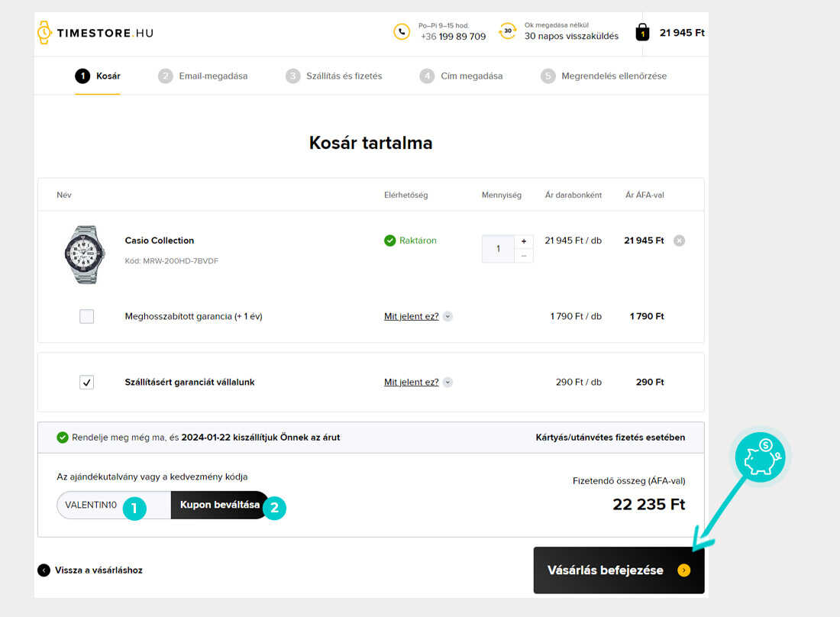Click the Kosár tartalma heading
The height and width of the screenshot is (617, 840).
(x=370, y=143)
